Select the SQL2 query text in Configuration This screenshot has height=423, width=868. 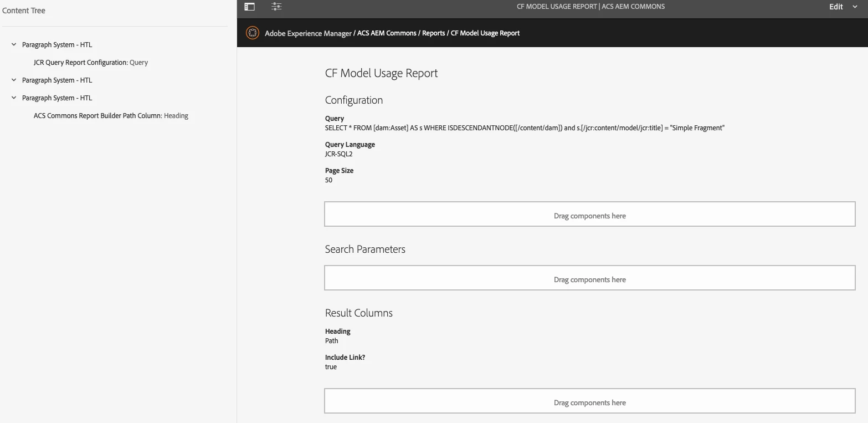coord(525,128)
